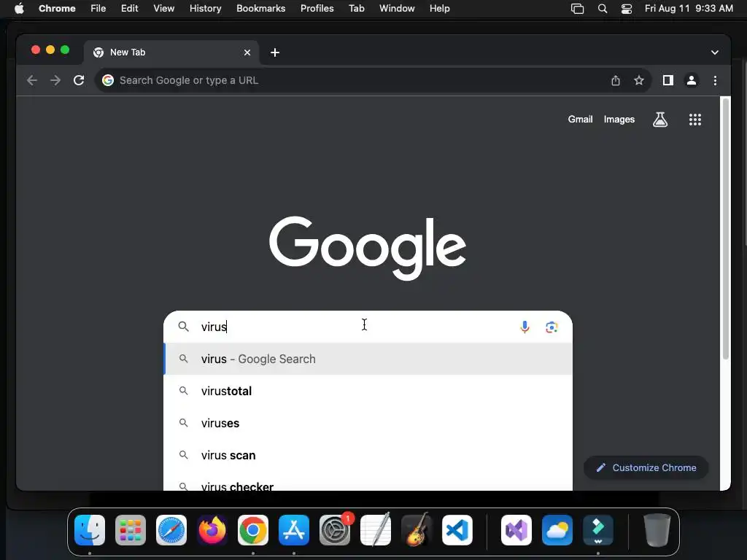Open the Bookmarks menu
Screen dimensions: 747x560
(260, 9)
